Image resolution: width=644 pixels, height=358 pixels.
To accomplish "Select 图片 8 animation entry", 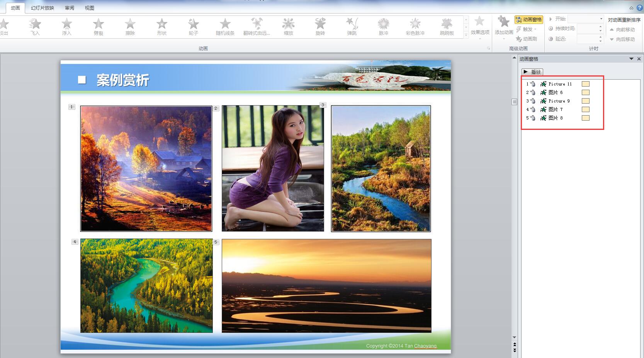I will [557, 118].
